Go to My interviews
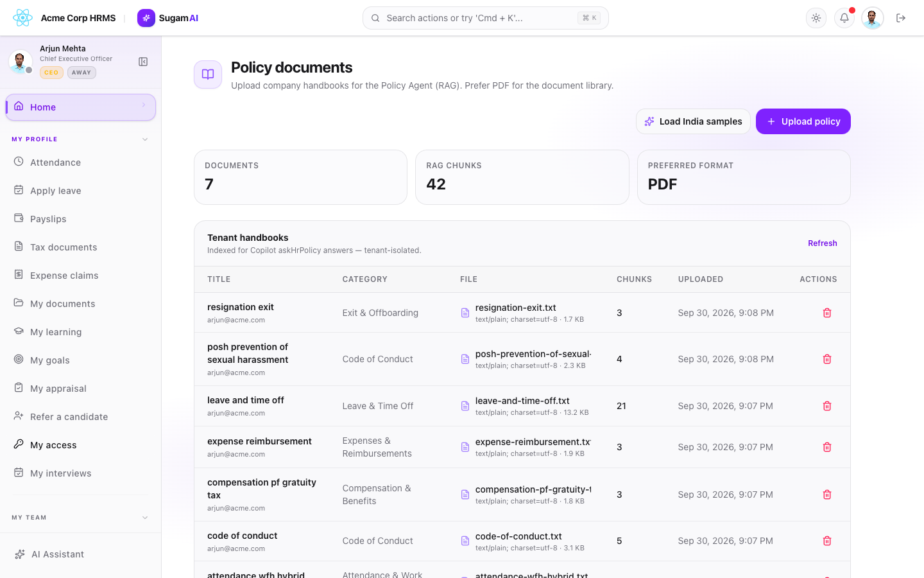Viewport: 924px width, 578px height. pos(81,473)
